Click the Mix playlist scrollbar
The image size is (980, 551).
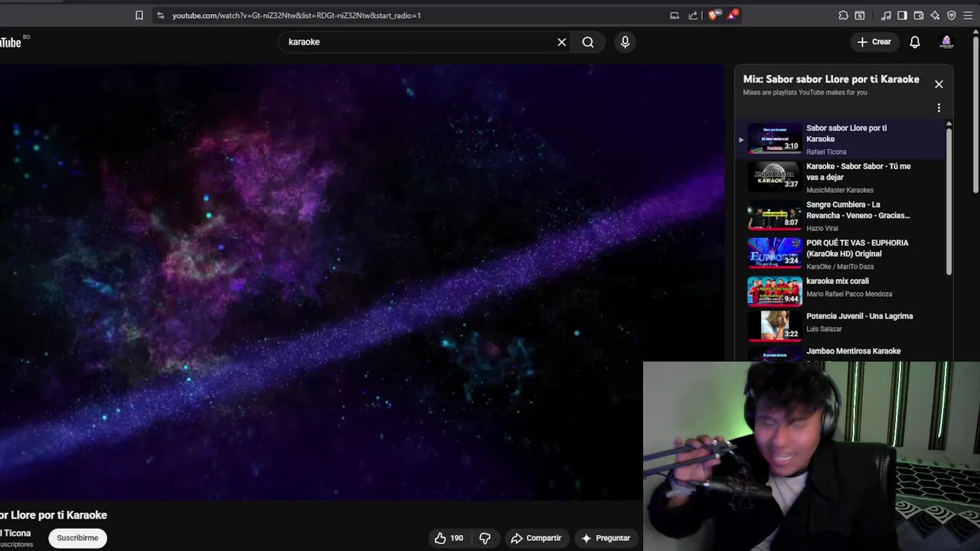(949, 201)
